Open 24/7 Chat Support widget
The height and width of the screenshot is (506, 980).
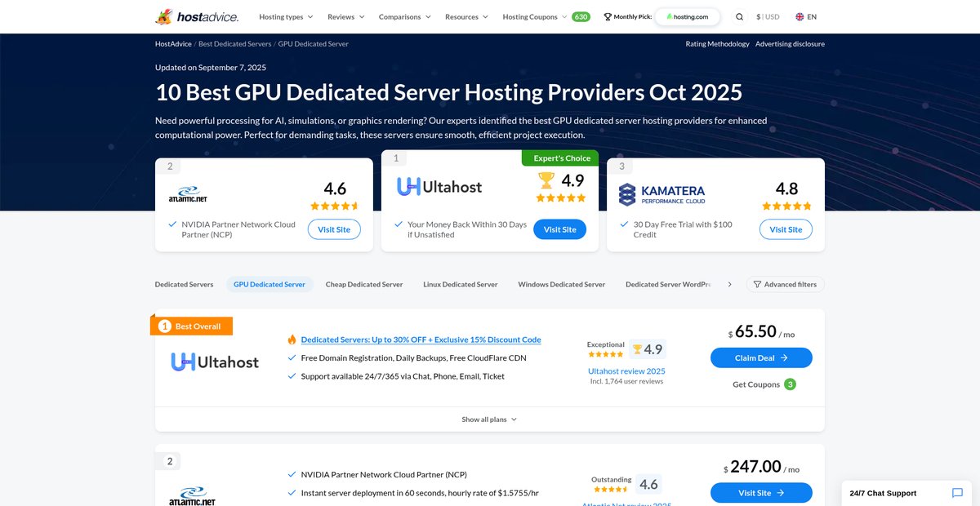pyautogui.click(x=906, y=493)
